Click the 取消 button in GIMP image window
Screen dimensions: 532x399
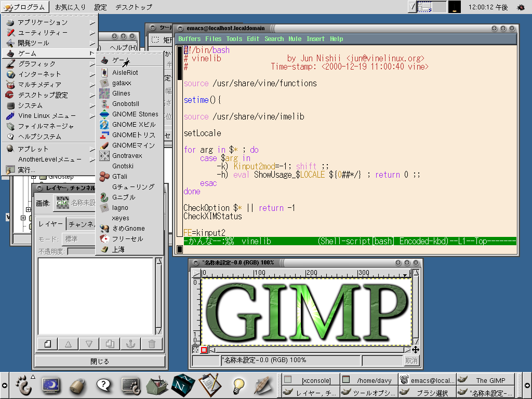click(411, 361)
